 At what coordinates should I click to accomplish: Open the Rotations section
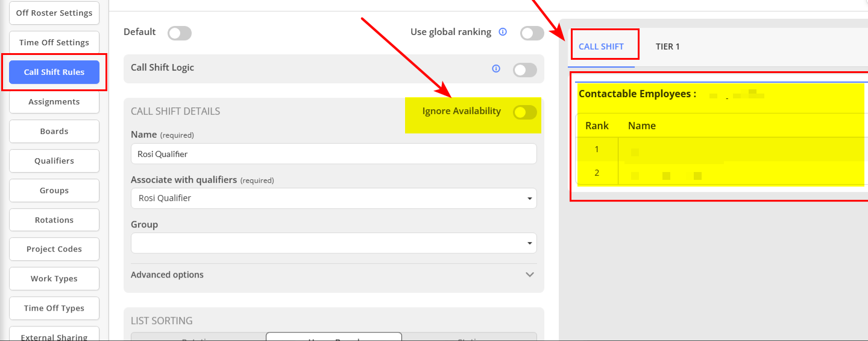54,220
